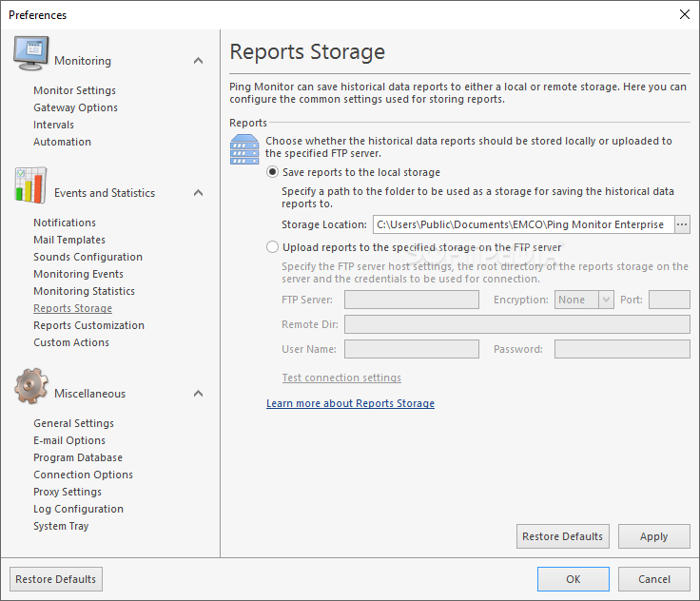This screenshot has height=601, width=700.
Task: Click the browse ellipsis button for Storage Location
Action: click(x=682, y=224)
